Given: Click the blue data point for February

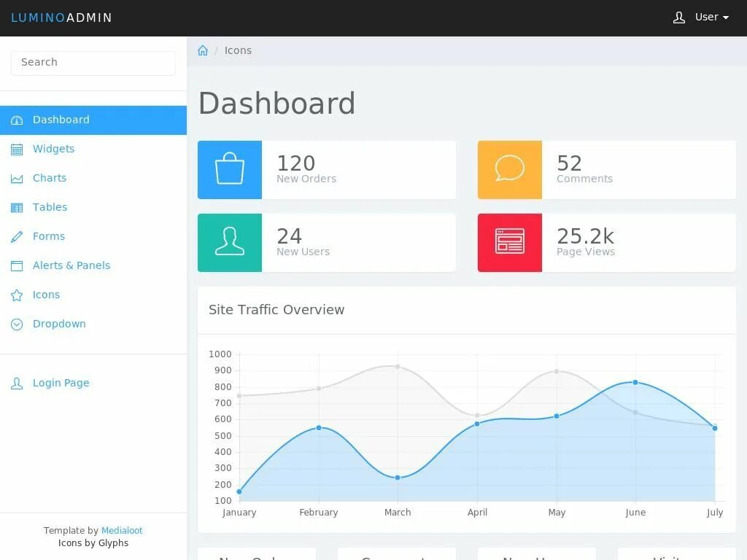Looking at the screenshot, I should [x=319, y=427].
